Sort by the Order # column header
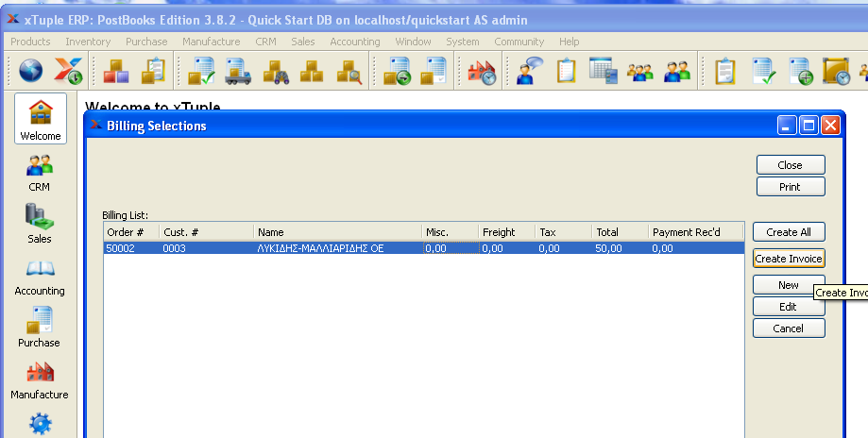868x438 pixels. coord(131,232)
